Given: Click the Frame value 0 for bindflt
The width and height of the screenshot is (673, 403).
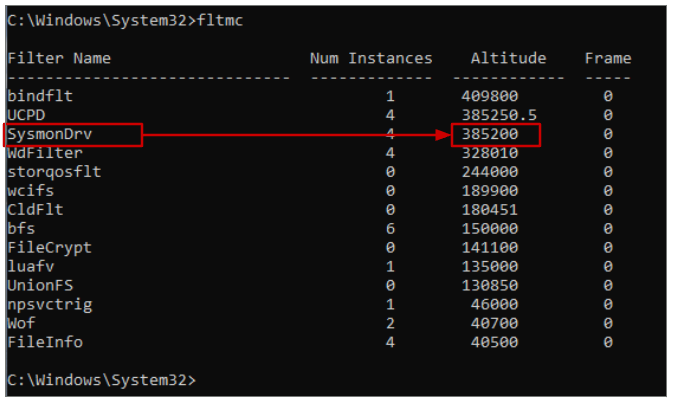Looking at the screenshot, I should pyautogui.click(x=608, y=96).
